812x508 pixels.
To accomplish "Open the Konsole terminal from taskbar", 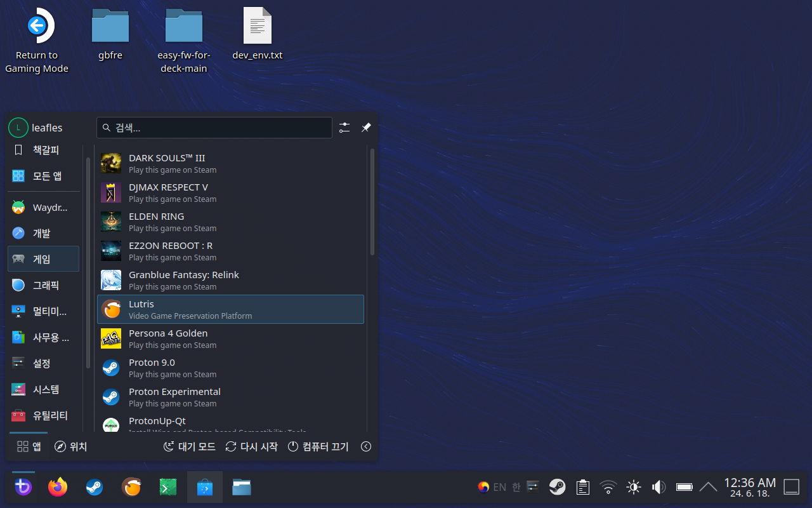I will tap(168, 487).
